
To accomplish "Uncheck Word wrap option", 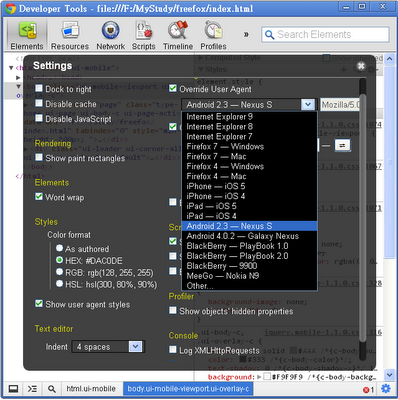I will (39, 197).
